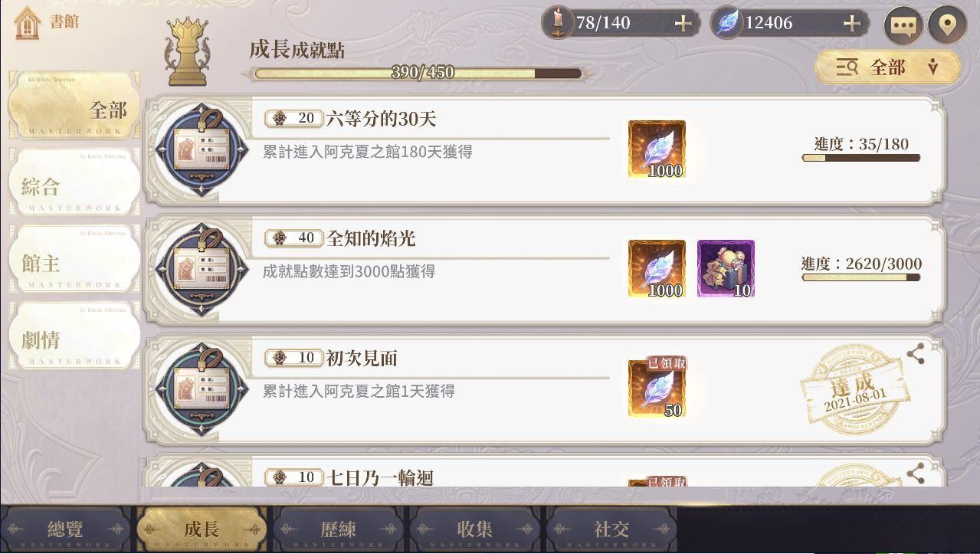Image resolution: width=980 pixels, height=554 pixels.
Task: Open the 全部 filter dropdown
Action: click(887, 67)
